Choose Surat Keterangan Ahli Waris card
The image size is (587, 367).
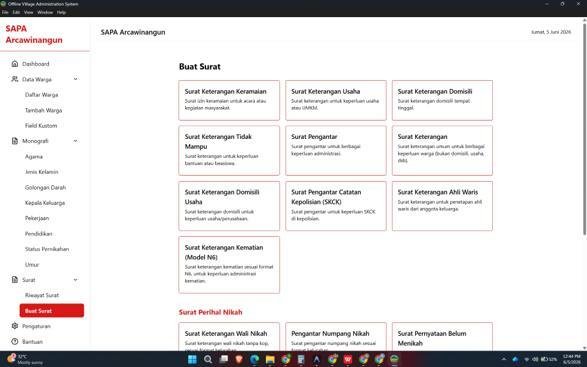pyautogui.click(x=442, y=206)
